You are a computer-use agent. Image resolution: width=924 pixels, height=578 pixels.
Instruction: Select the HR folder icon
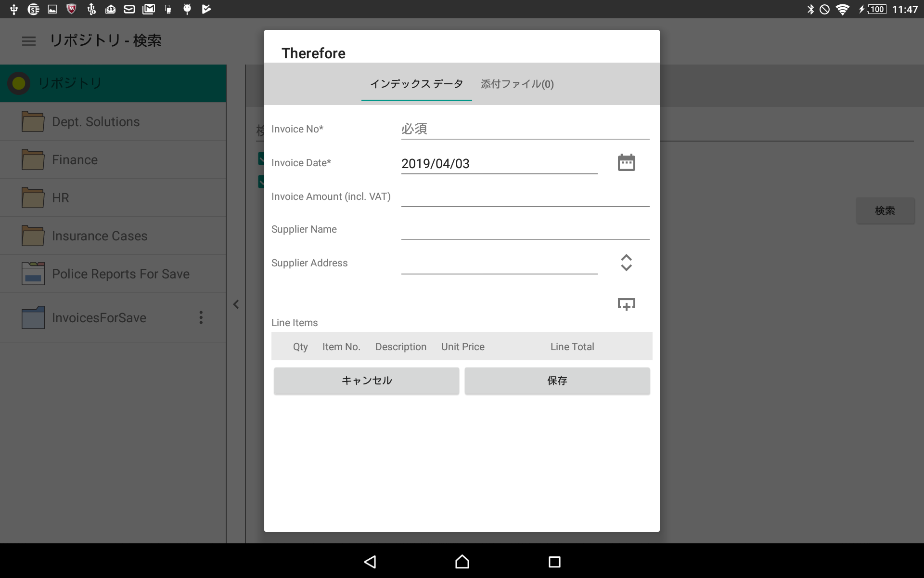coord(33,197)
